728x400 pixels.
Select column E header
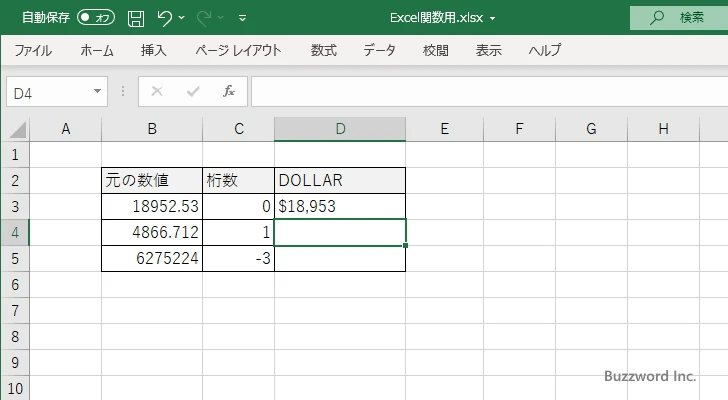click(444, 129)
